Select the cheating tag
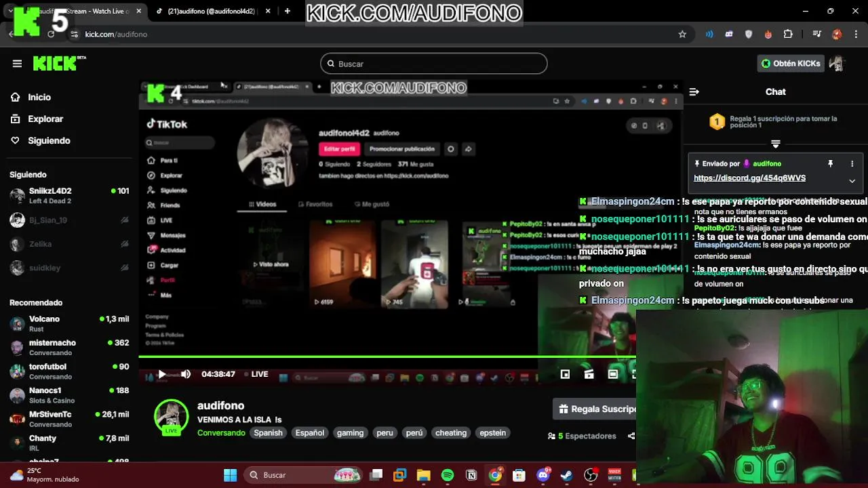Image resolution: width=868 pixels, height=488 pixels. [451, 432]
